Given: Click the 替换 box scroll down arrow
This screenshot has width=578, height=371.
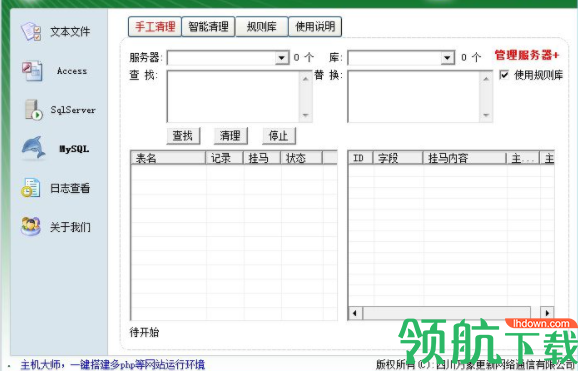Looking at the screenshot, I should [486, 115].
